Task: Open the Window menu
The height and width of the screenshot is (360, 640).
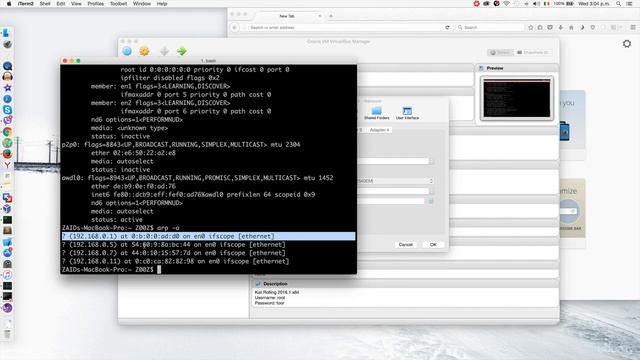Action: coord(142,4)
